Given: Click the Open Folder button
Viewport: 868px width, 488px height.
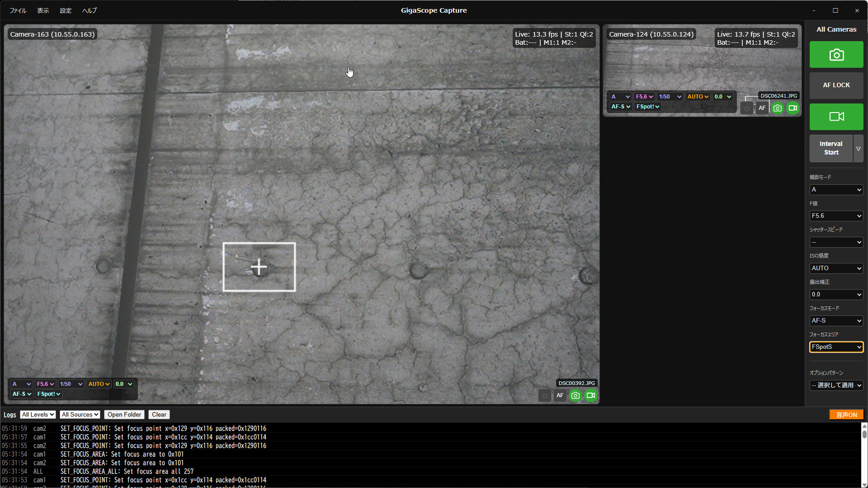Looking at the screenshot, I should tap(124, 414).
